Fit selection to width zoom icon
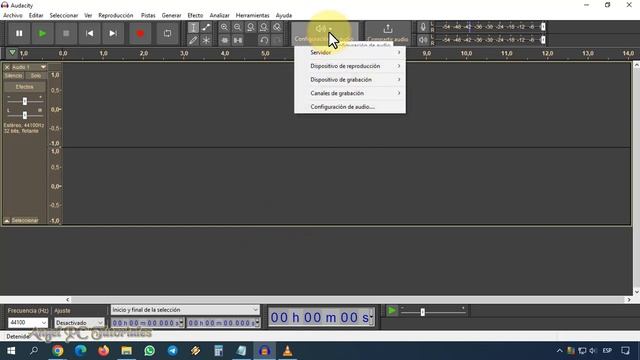640x360 pixels. pos(251,27)
